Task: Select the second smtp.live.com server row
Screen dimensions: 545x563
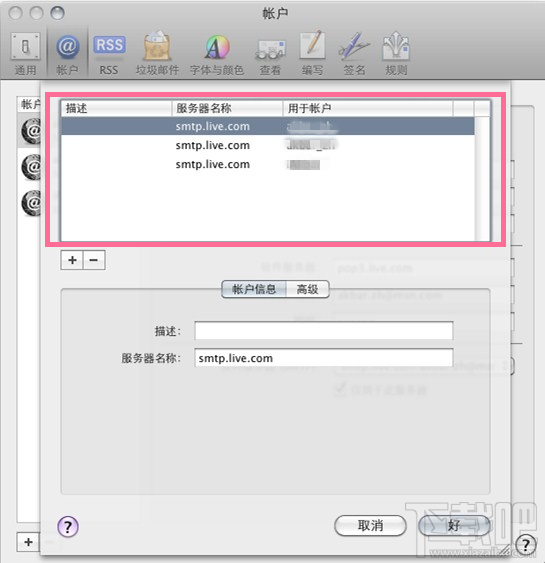Action: pyautogui.click(x=268, y=145)
